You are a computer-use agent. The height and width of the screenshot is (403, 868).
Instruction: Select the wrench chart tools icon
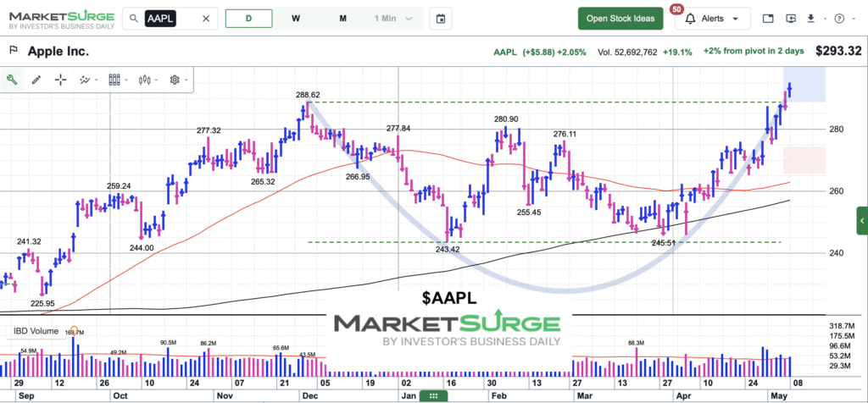click(12, 80)
